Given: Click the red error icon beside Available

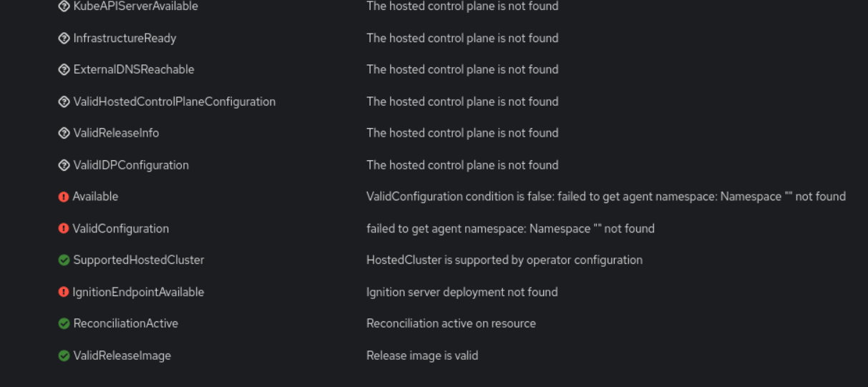Looking at the screenshot, I should (64, 197).
